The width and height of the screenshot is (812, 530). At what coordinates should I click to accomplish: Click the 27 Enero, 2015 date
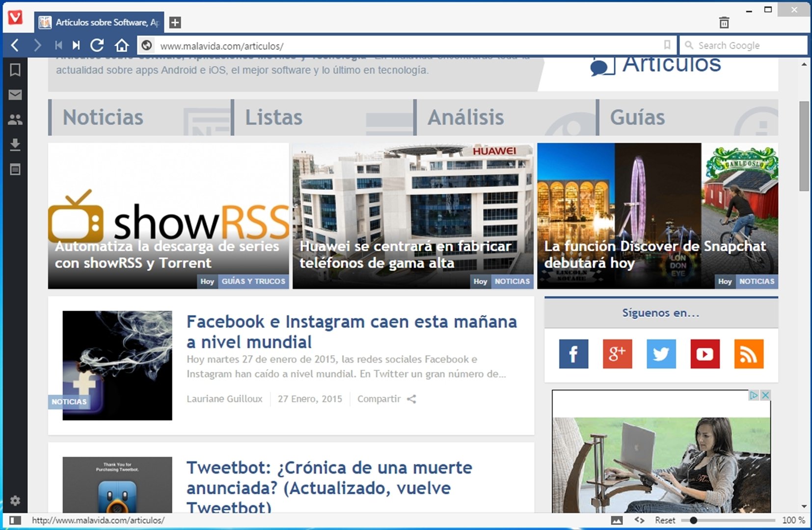(310, 399)
